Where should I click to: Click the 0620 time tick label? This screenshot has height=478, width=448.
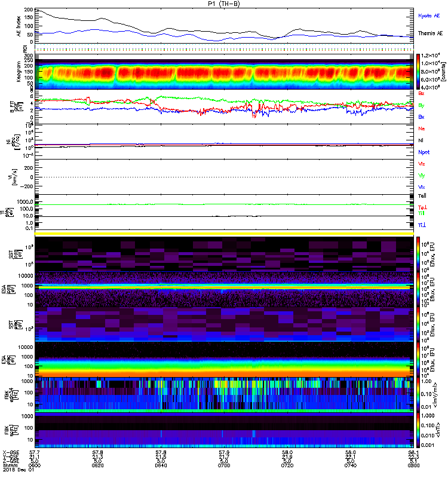(97, 465)
